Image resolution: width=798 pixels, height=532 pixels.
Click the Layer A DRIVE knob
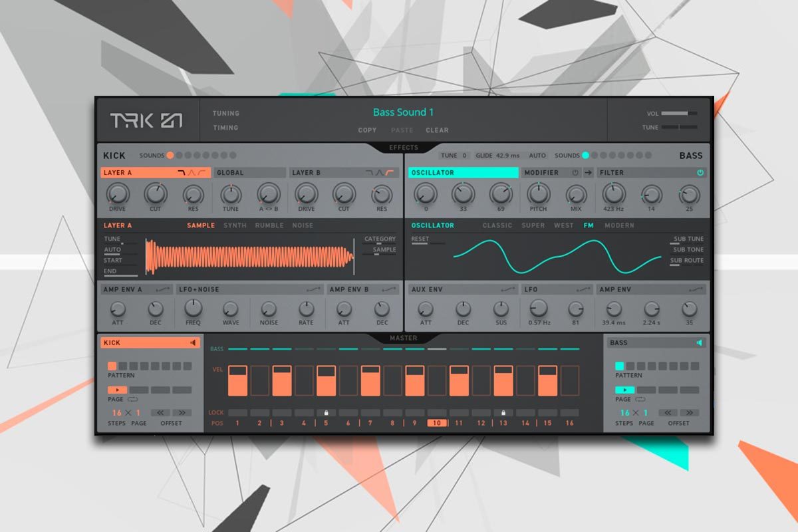[x=118, y=194]
